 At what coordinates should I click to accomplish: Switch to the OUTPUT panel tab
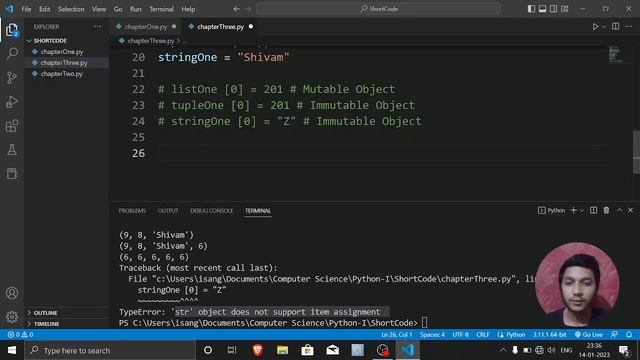point(168,211)
